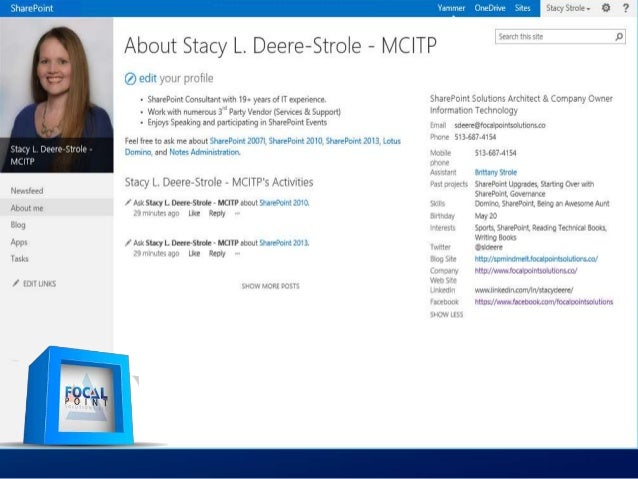Open ellipsis menu on SharePoint 2013 post
The width and height of the screenshot is (638, 479).
[x=237, y=254]
